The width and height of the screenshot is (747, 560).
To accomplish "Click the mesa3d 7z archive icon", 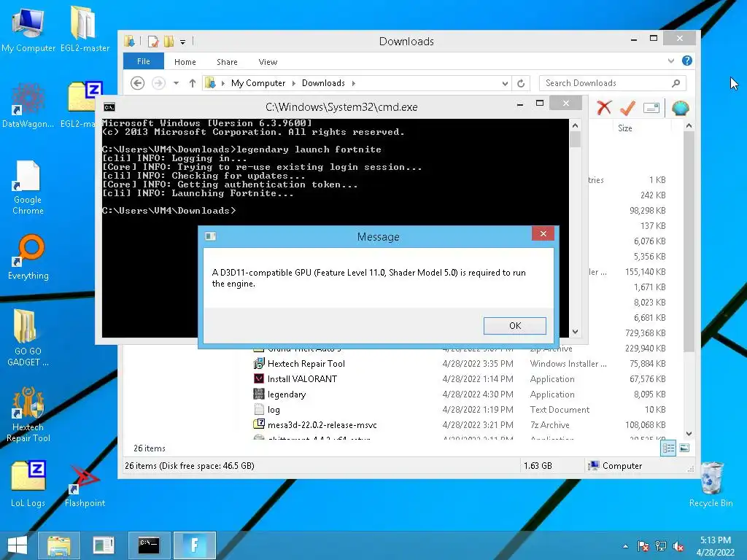I will tap(259, 424).
